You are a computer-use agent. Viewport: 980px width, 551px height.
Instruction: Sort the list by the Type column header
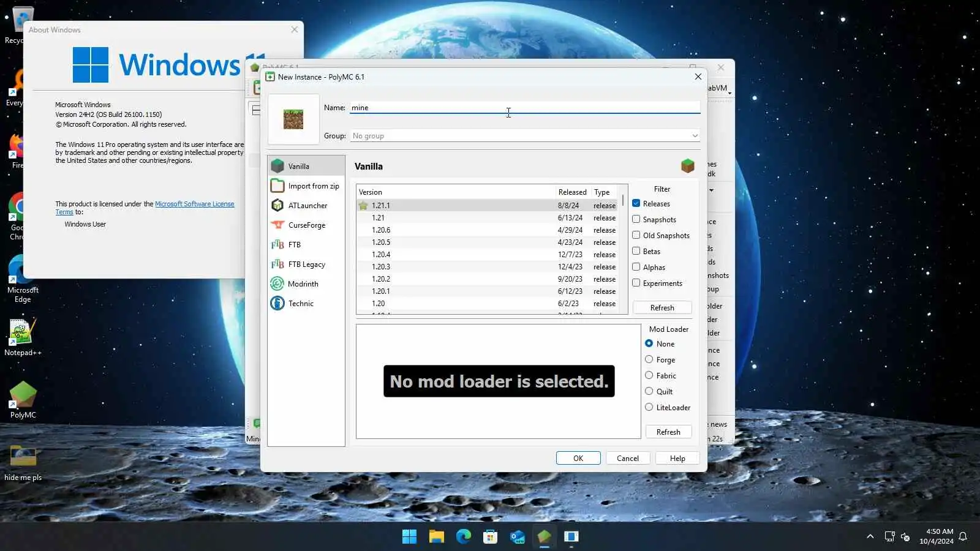point(605,192)
